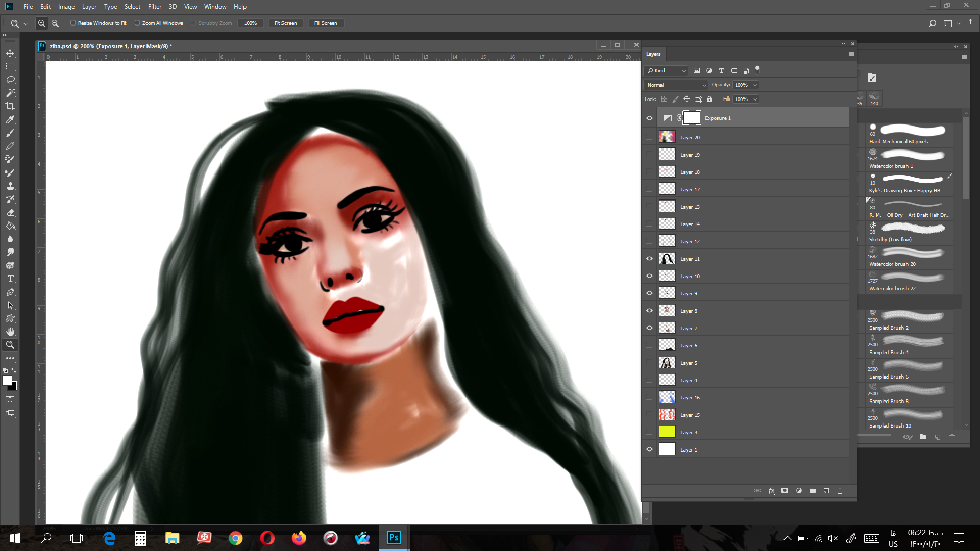Click the Fit Screen button
This screenshot has width=980, height=551.
(286, 23)
